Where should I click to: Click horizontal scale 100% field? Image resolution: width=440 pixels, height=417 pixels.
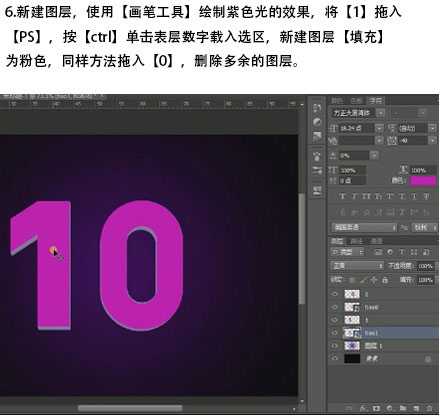click(423, 170)
